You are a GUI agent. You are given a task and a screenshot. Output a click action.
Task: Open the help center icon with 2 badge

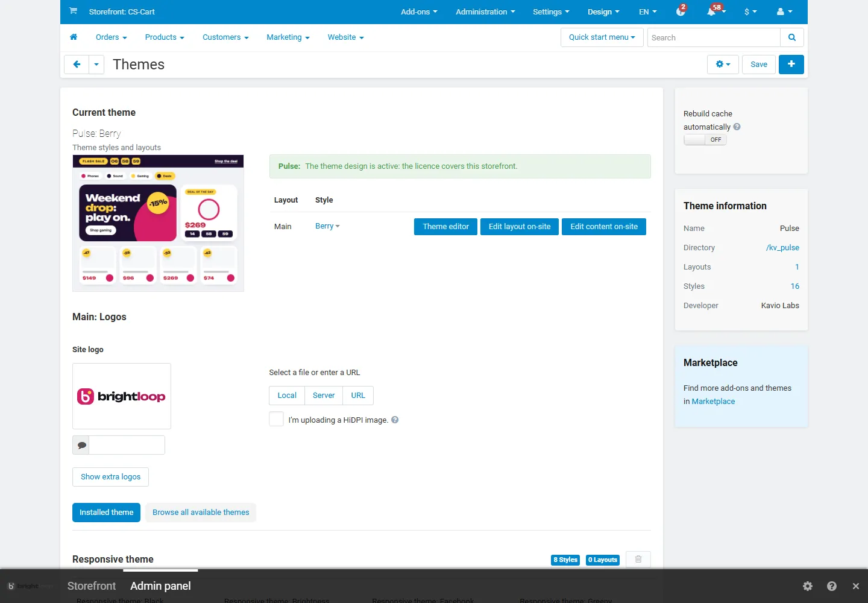click(681, 11)
